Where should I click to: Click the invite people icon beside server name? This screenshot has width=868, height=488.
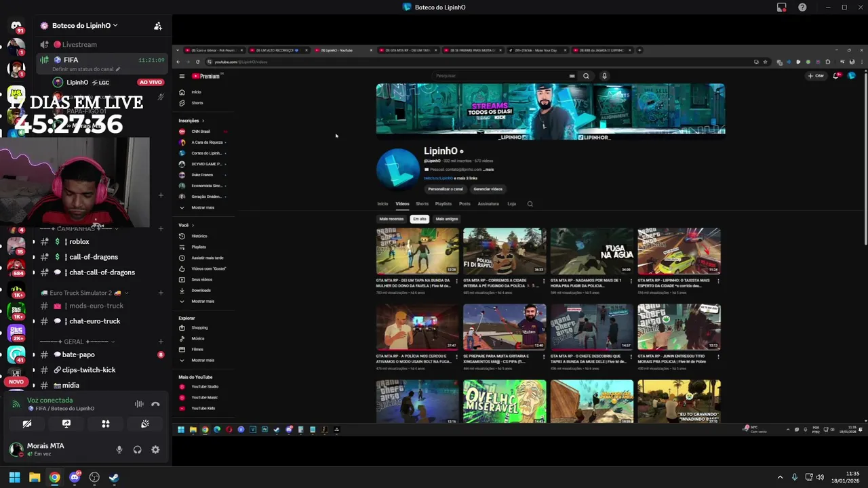158,26
